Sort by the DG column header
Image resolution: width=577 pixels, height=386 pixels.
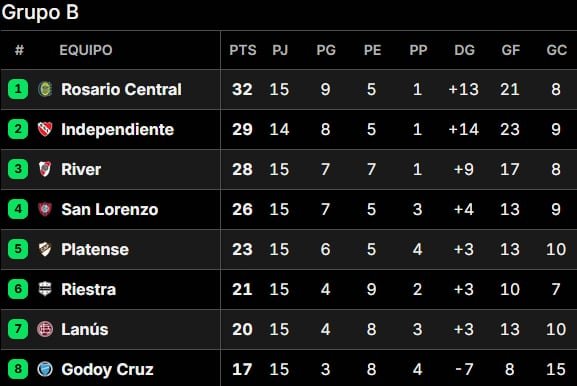pos(464,50)
